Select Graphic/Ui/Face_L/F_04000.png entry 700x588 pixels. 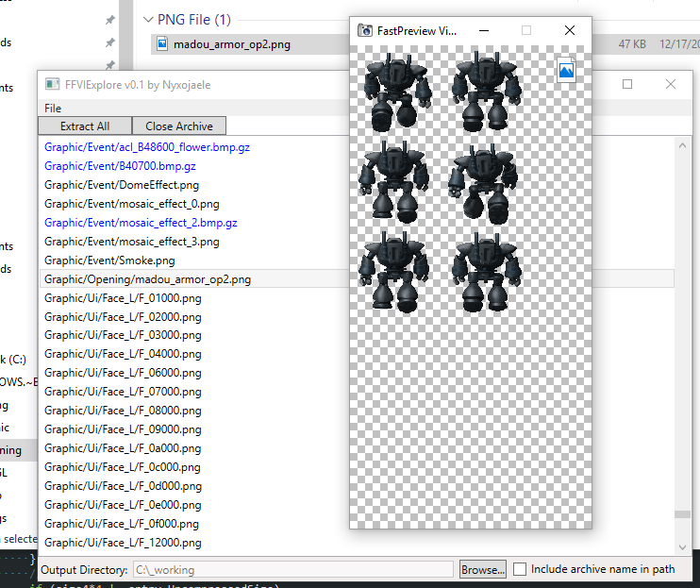(123, 354)
